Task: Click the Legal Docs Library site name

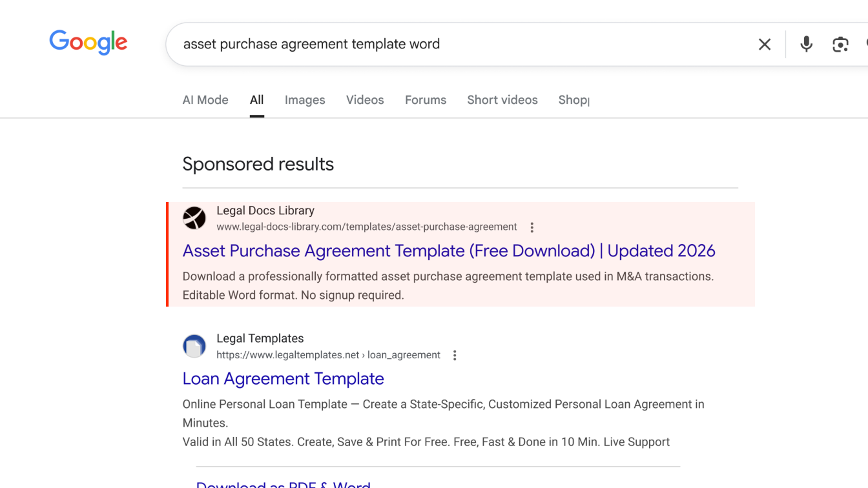Action: pyautogui.click(x=265, y=210)
